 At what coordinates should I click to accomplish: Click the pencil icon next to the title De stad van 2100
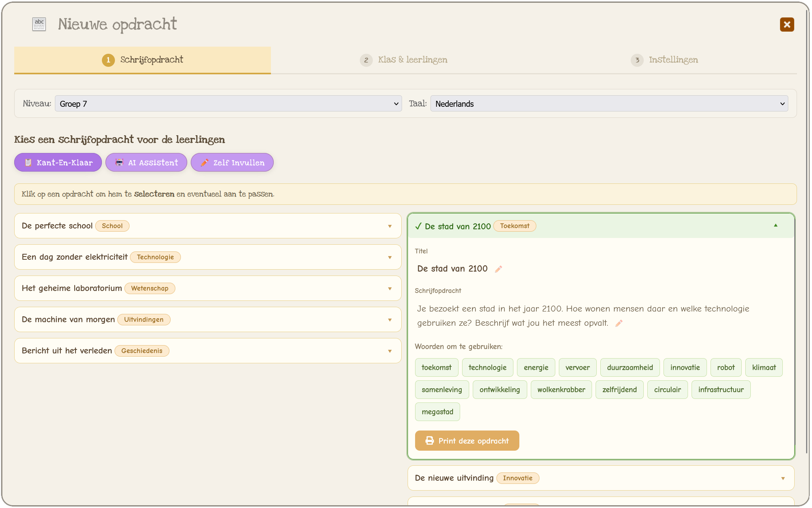click(x=498, y=269)
